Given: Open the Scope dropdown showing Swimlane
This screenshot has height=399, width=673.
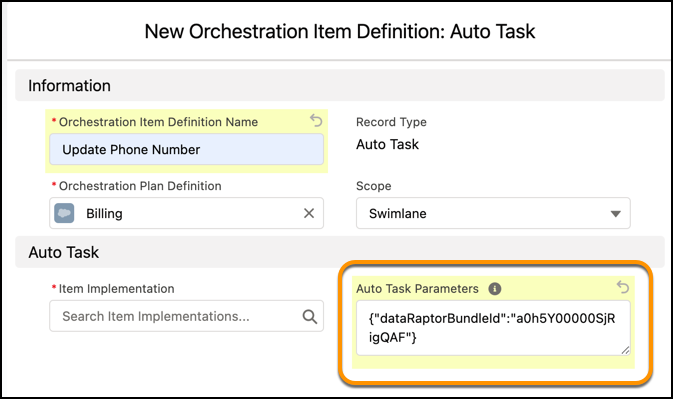Looking at the screenshot, I should point(493,213).
